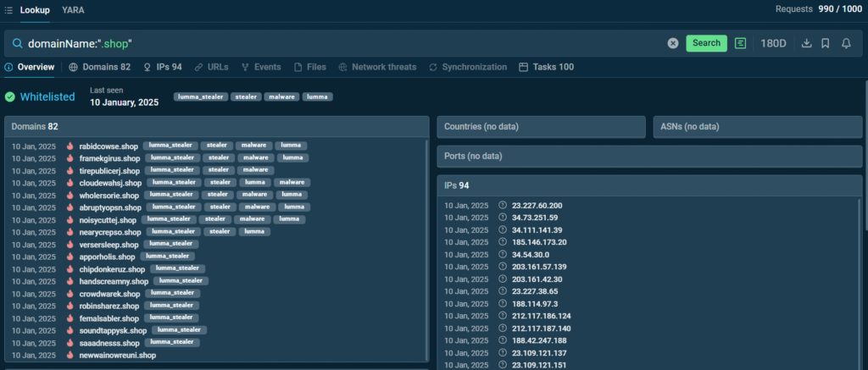Click into the domainName query input field
Image resolution: width=868 pixels, height=370 pixels.
[x=339, y=43]
